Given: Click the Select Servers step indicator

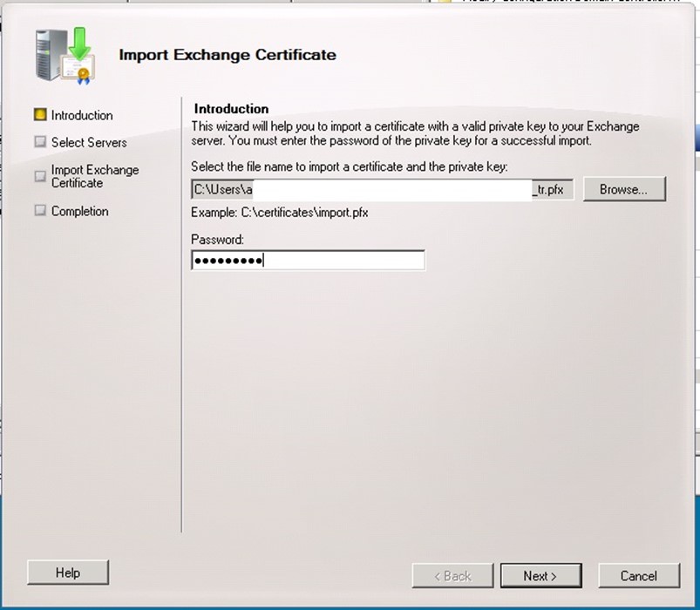Looking at the screenshot, I should [x=40, y=142].
